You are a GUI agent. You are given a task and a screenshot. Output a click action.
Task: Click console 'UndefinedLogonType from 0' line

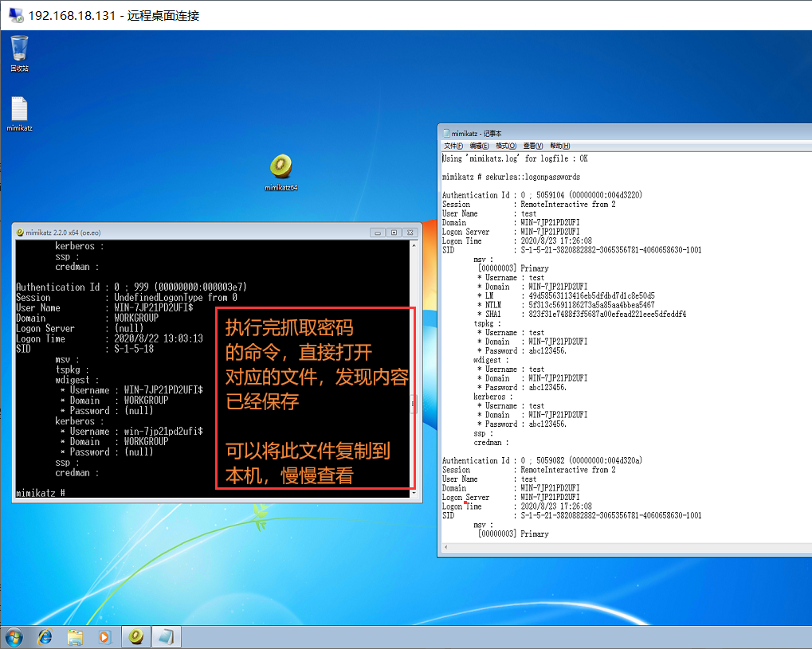pos(127,297)
